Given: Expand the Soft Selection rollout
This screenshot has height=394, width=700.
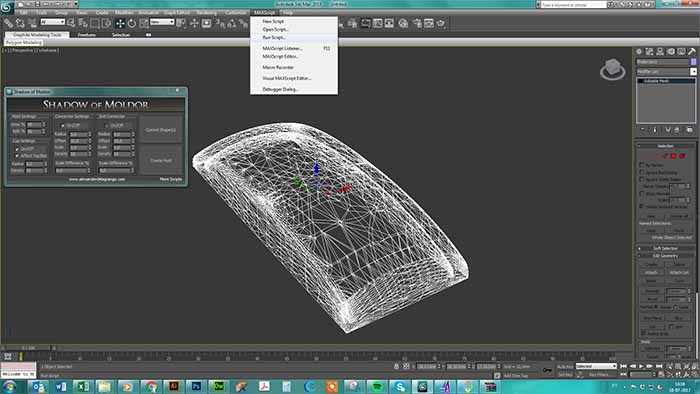Looking at the screenshot, I should [x=665, y=249].
